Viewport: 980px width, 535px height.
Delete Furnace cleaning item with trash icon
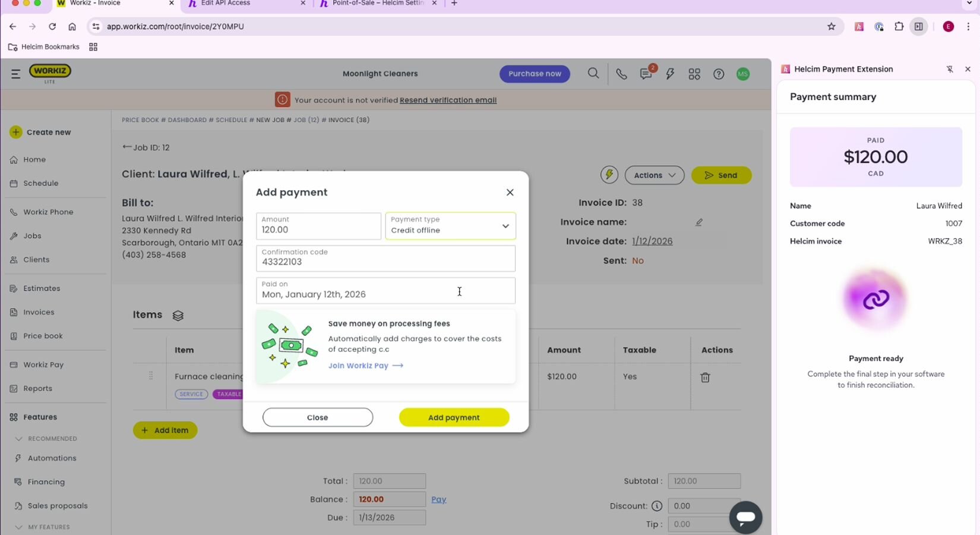[x=705, y=377]
